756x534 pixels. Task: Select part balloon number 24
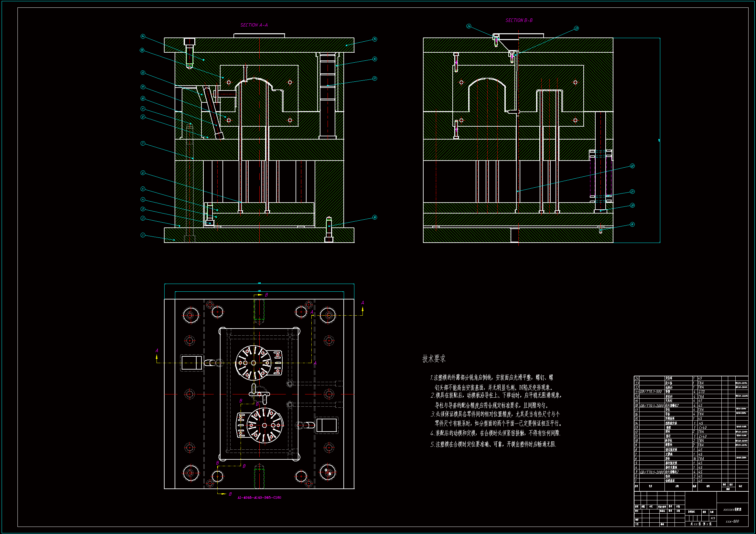pos(469,26)
